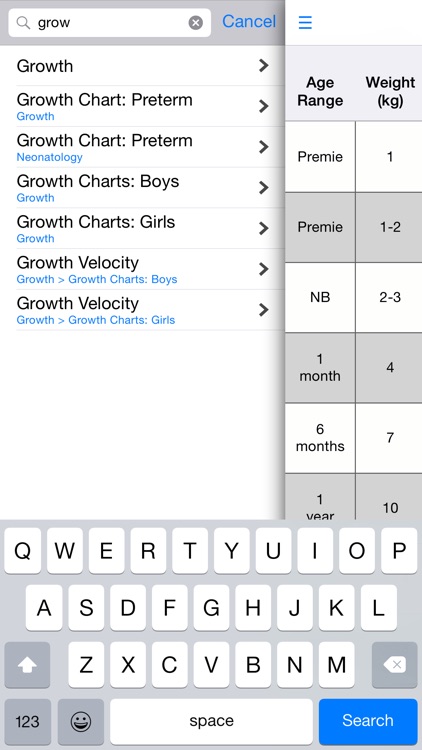Tap the magnifying glass search icon
Screen dimensions: 422x750
[x=23, y=22]
